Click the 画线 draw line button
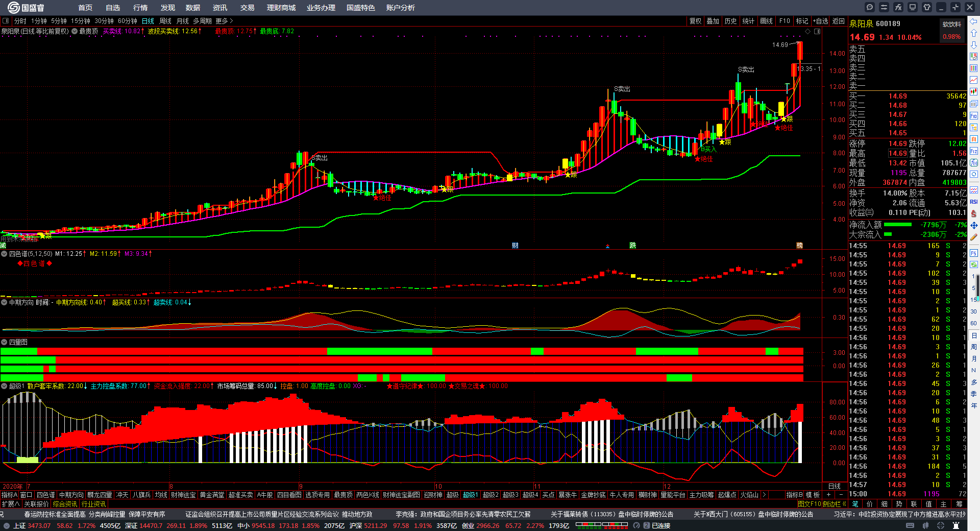Screen dimensions: 980x531 coord(766,21)
